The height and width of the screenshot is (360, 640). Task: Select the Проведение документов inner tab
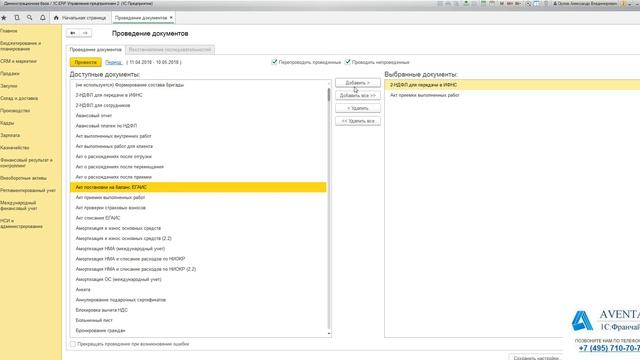pyautogui.click(x=96, y=49)
